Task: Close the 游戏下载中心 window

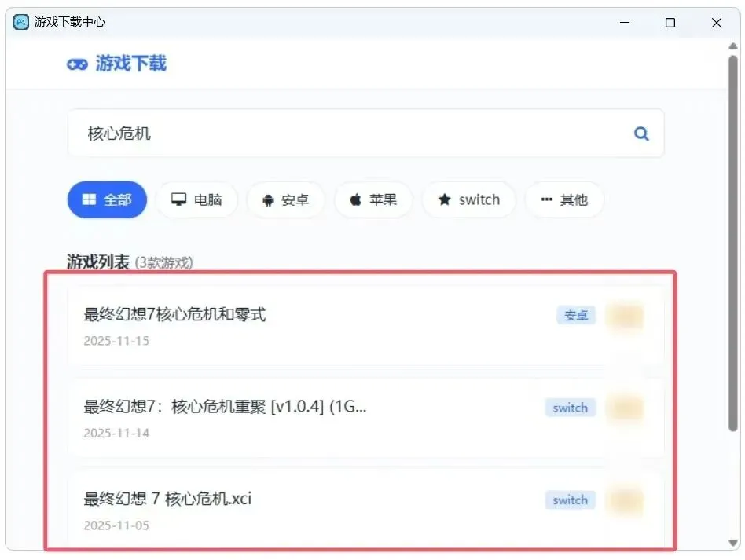Action: [x=717, y=22]
